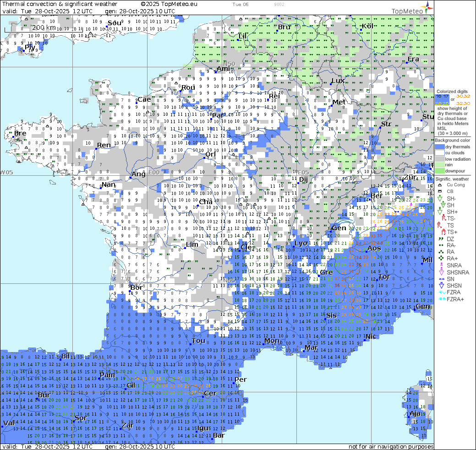Screen dimensions: 476x450
Task: Click the Cu Cong cloud symbol in legend
Action: (x=439, y=185)
